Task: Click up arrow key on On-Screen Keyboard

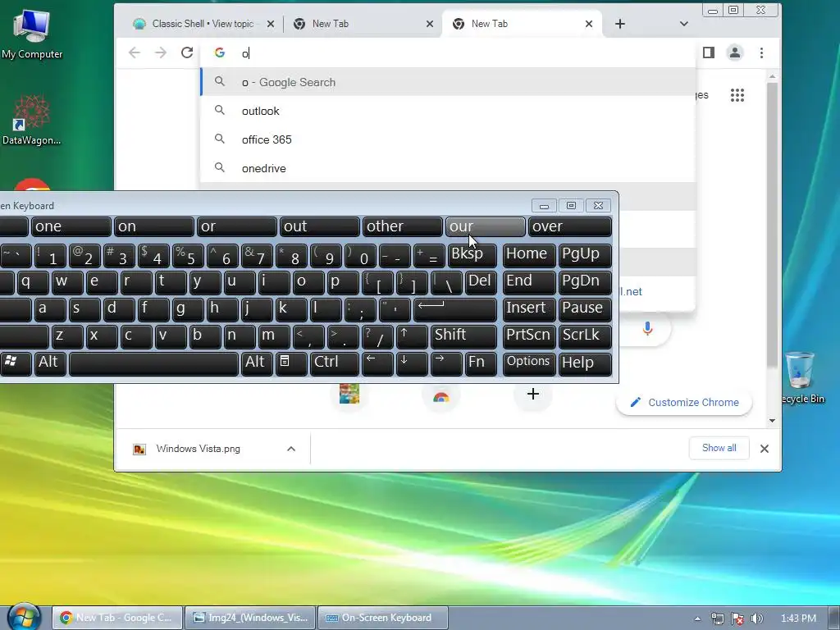Action: coord(412,336)
